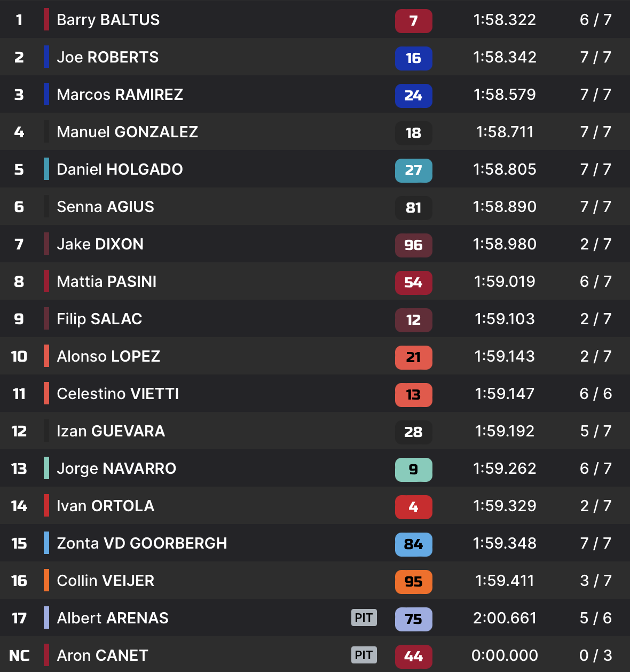Select rider Ivan ORTOLA
Viewport: 630px width, 672px height.
(x=105, y=506)
